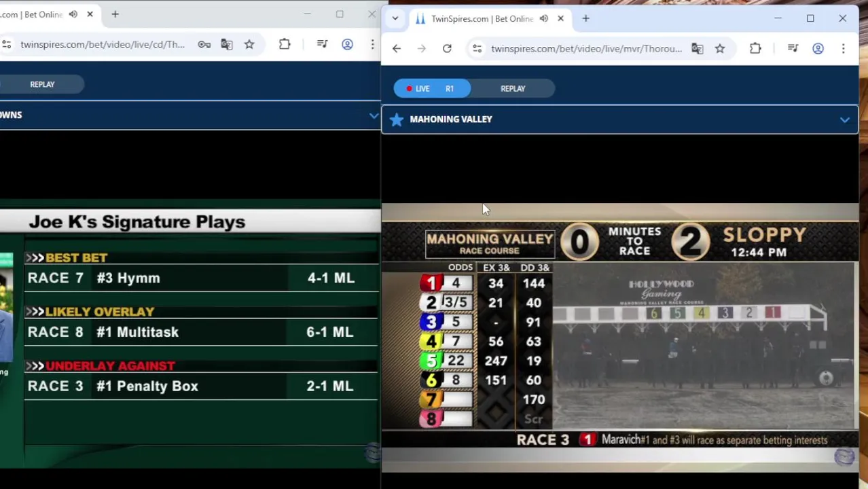Viewport: 868px width, 489px height.
Task: Click the green number 5 saddle cloth odds row
Action: click(445, 361)
